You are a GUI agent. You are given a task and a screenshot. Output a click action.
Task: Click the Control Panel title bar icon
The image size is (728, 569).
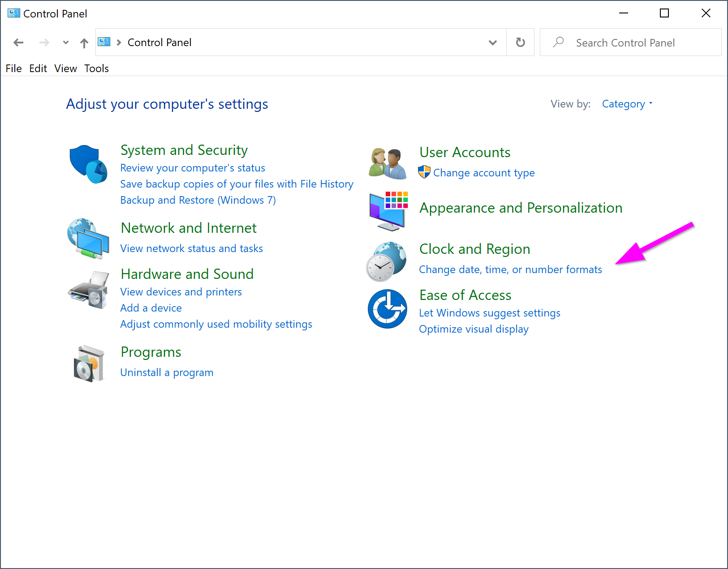(x=14, y=13)
